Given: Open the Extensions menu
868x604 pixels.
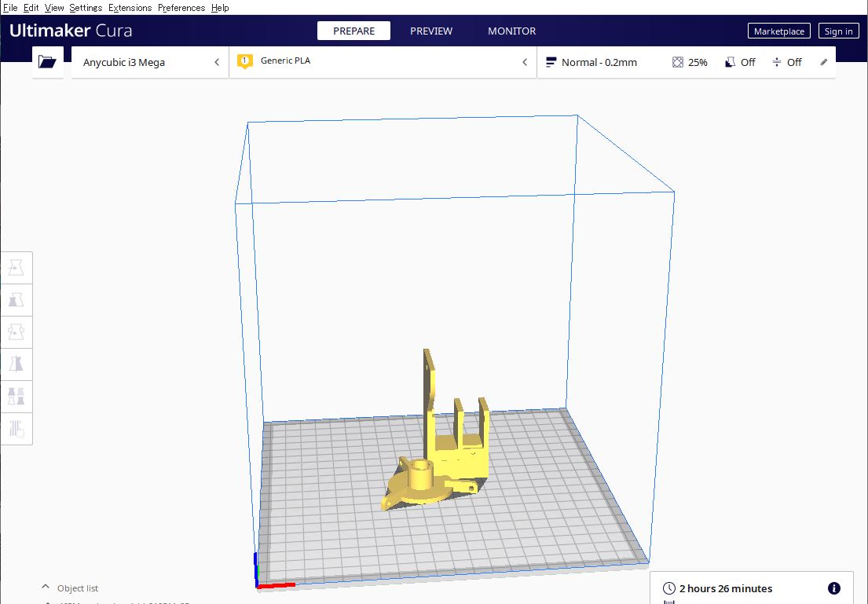Looking at the screenshot, I should [130, 8].
